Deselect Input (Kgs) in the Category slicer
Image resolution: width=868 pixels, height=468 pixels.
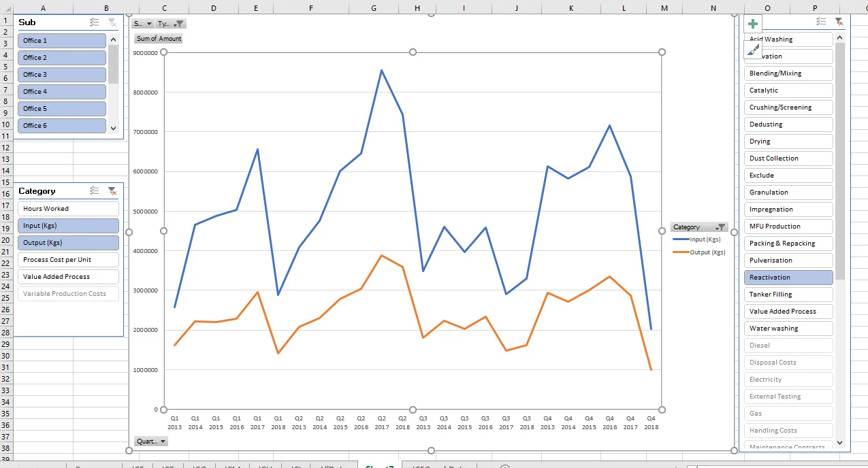68,226
